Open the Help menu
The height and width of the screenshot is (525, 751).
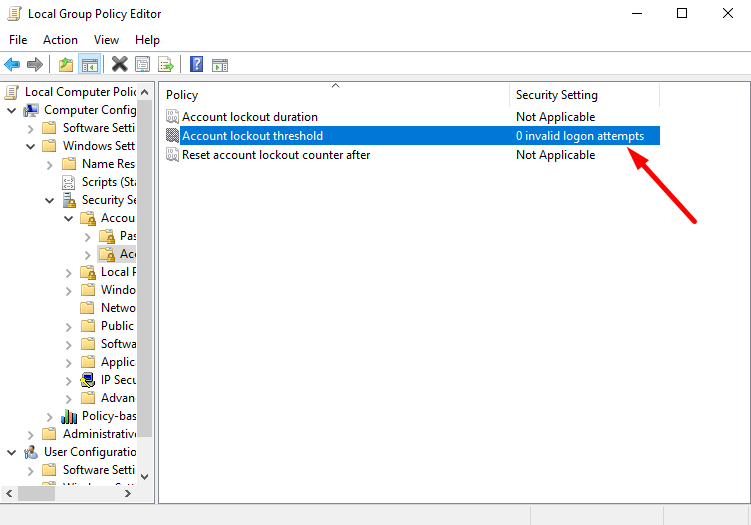[x=147, y=40]
